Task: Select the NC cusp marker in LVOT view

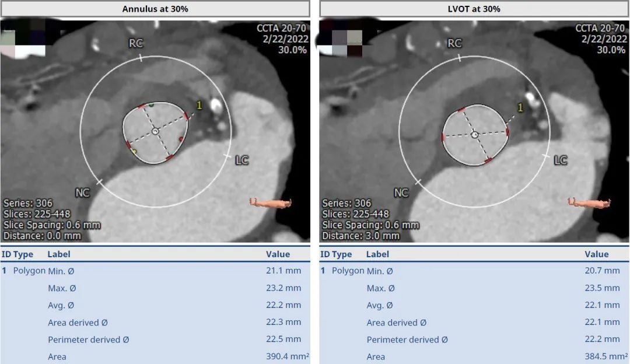Action: pyautogui.click(x=401, y=192)
